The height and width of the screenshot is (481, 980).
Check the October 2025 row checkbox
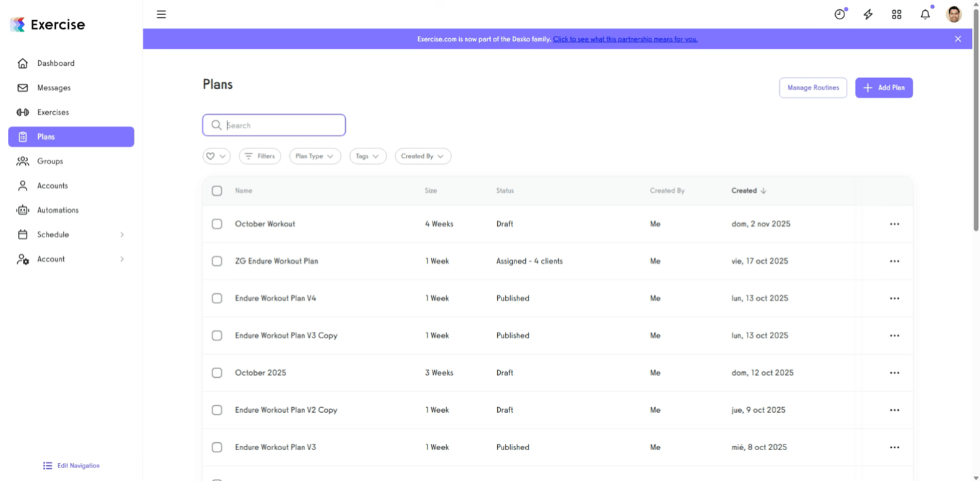217,373
